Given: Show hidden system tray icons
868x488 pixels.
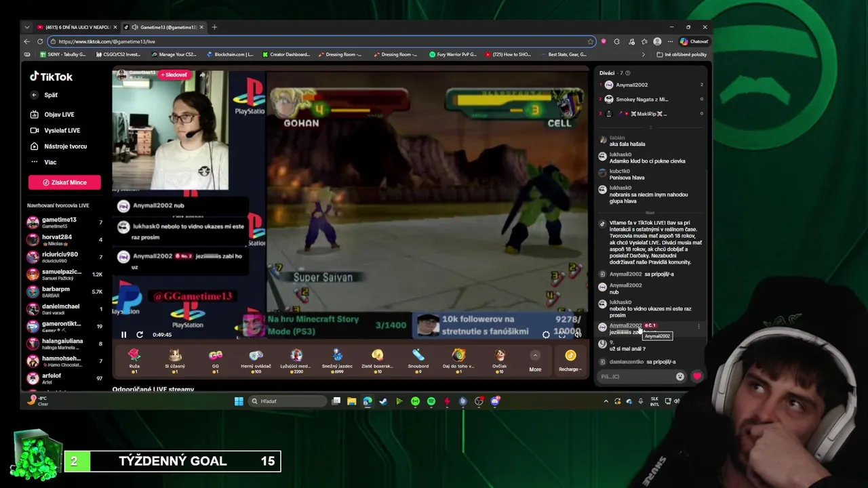Looking at the screenshot, I should [606, 401].
